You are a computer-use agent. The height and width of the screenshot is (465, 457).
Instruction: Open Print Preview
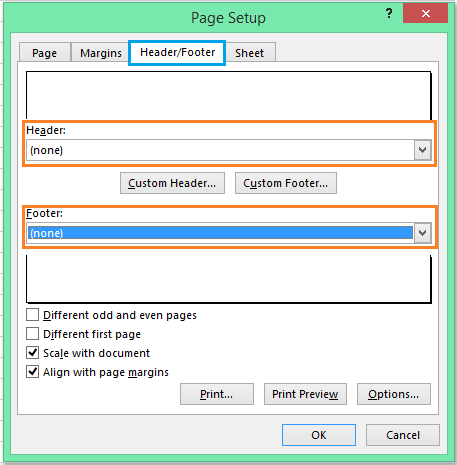pos(305,394)
